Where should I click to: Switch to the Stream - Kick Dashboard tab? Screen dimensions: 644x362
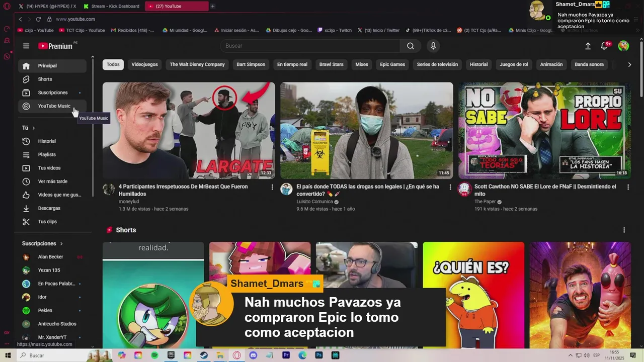point(112,6)
